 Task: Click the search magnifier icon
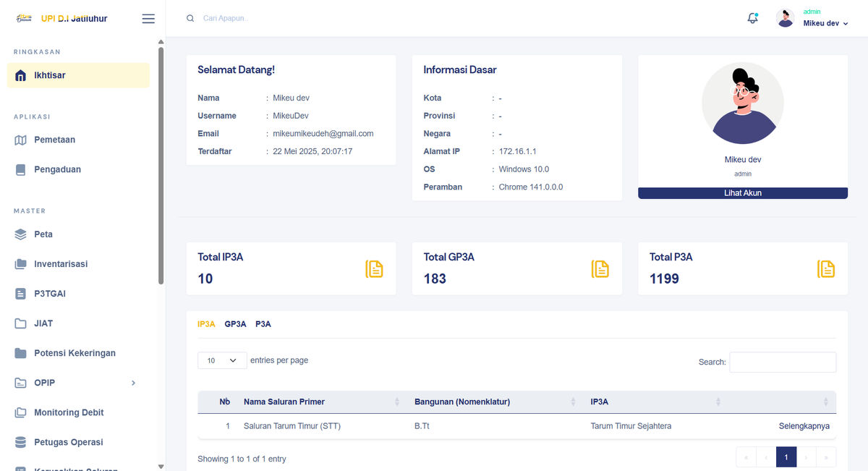(190, 18)
